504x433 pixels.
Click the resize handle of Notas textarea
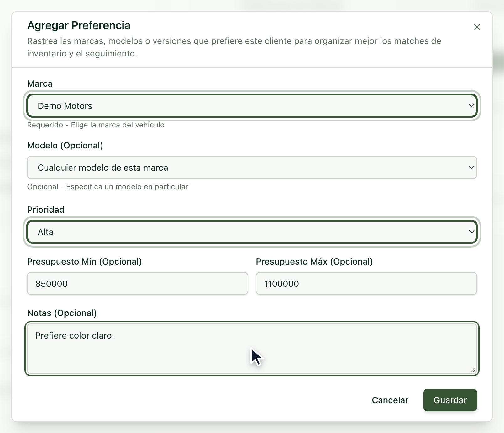[x=473, y=370]
